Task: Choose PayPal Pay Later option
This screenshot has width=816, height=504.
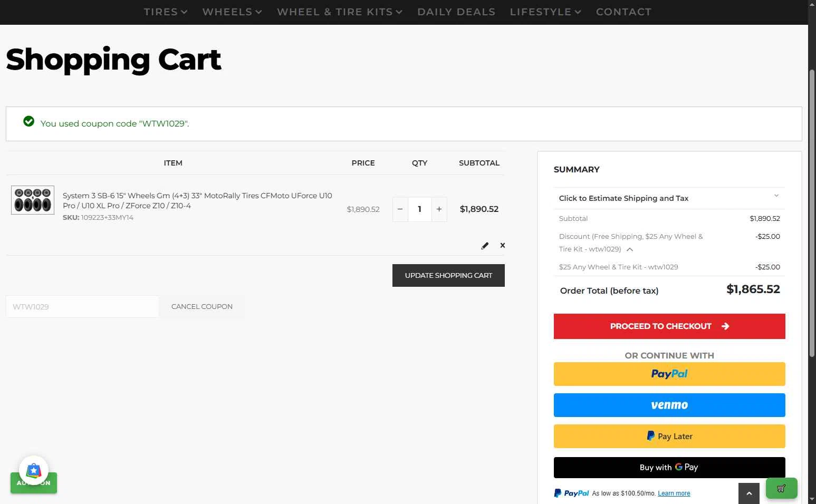Action: click(669, 436)
